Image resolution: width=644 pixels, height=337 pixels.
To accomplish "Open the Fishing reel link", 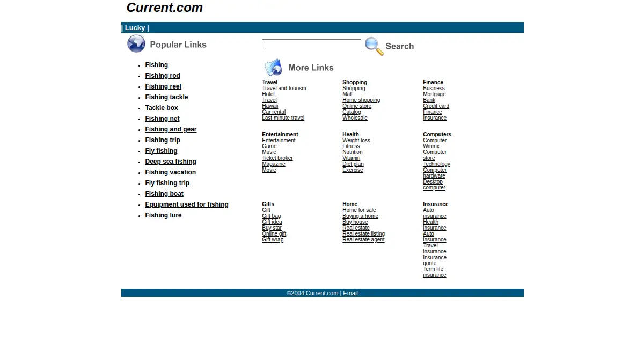I will (x=163, y=86).
